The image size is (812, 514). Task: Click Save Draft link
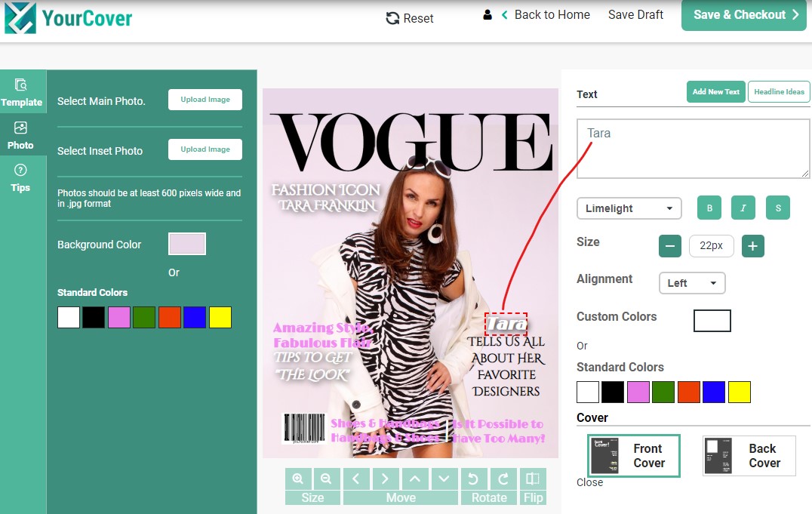coord(635,15)
